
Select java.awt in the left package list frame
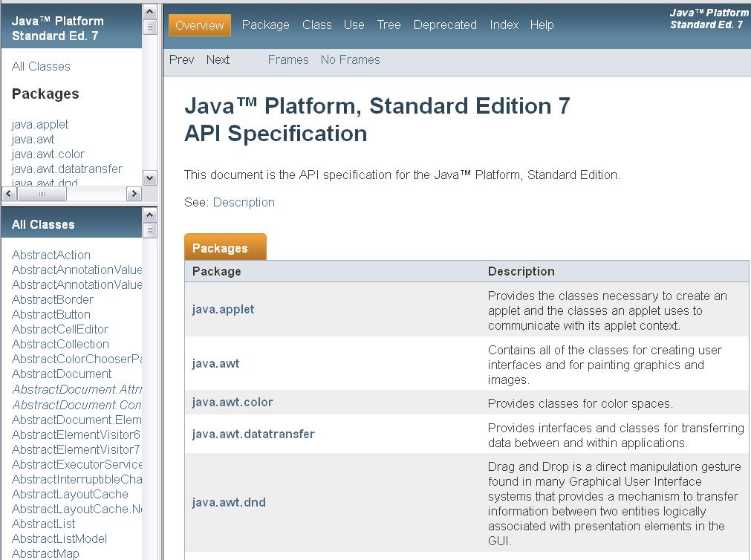tap(33, 140)
